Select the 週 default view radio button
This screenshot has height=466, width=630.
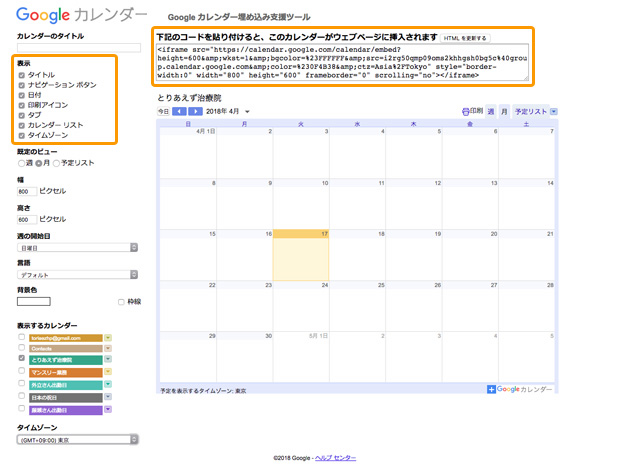(21, 163)
